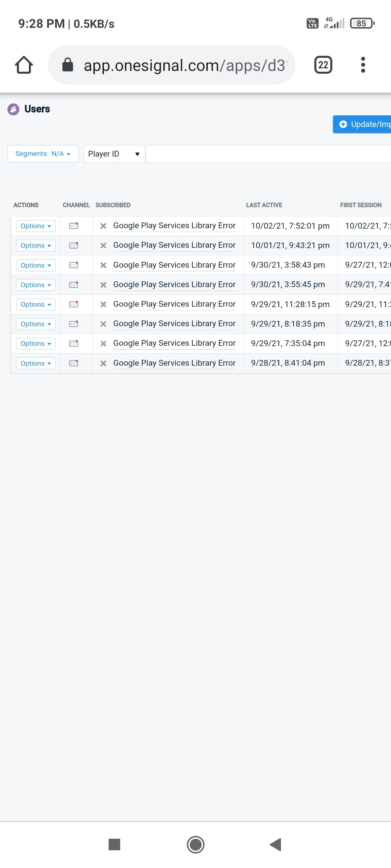Click channel icon in the 10/01/21 9:43:21 pm row

pos(74,245)
